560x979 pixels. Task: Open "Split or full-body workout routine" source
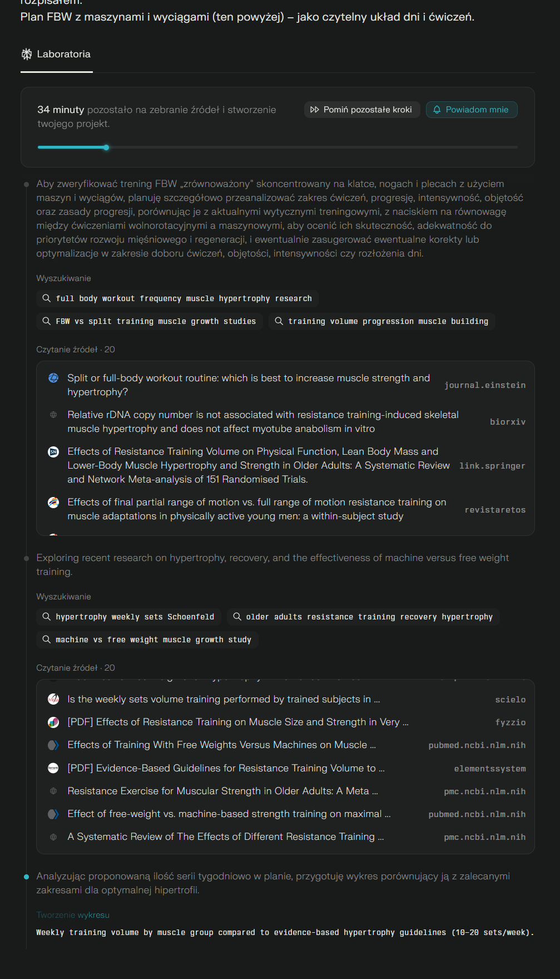tap(248, 385)
